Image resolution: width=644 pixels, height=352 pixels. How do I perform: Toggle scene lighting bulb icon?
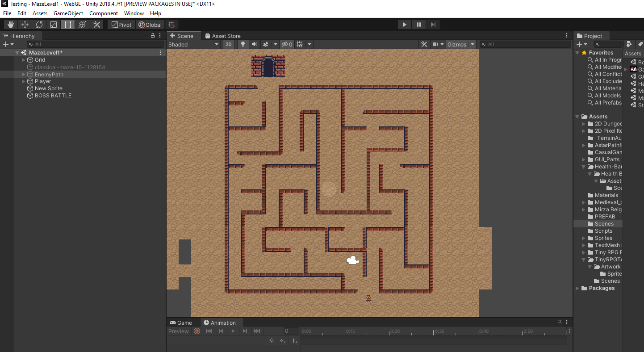[243, 44]
